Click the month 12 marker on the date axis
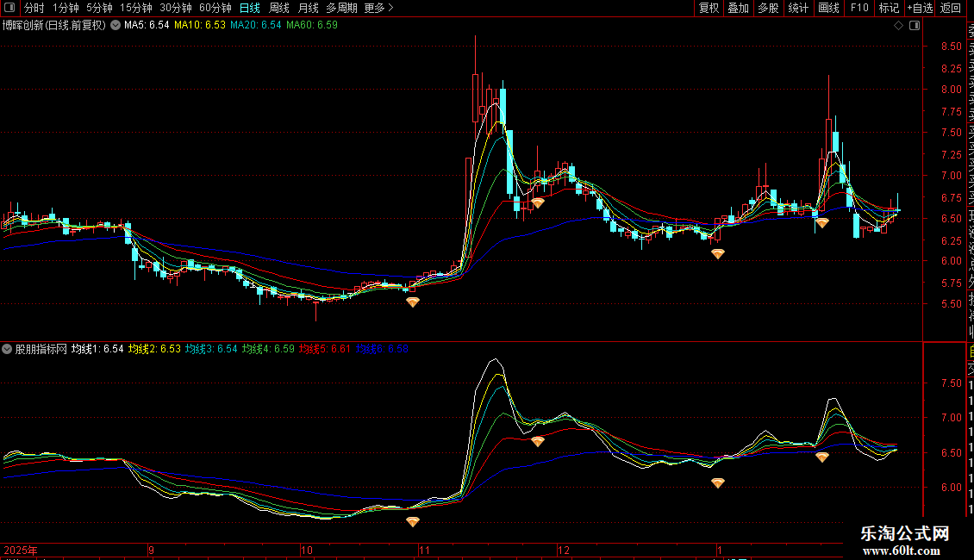 point(564,550)
